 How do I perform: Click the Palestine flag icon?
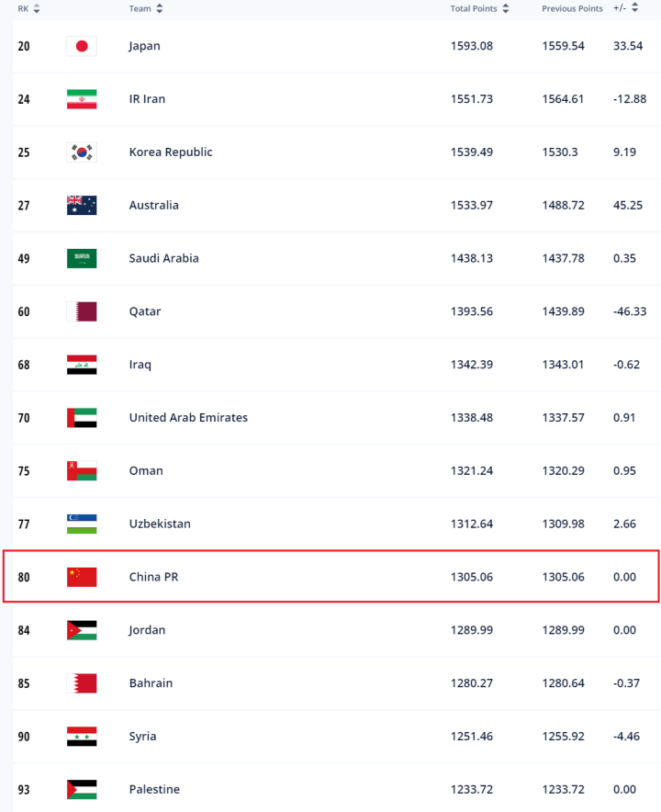tap(81, 790)
